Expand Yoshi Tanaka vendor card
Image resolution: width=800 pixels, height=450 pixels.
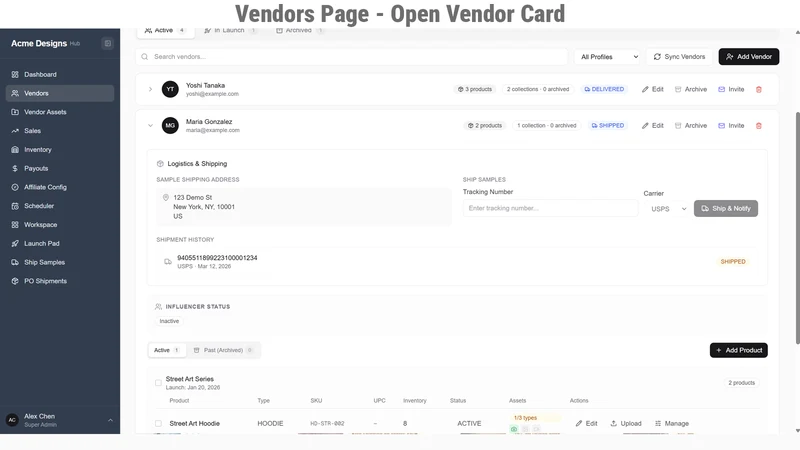(x=151, y=89)
